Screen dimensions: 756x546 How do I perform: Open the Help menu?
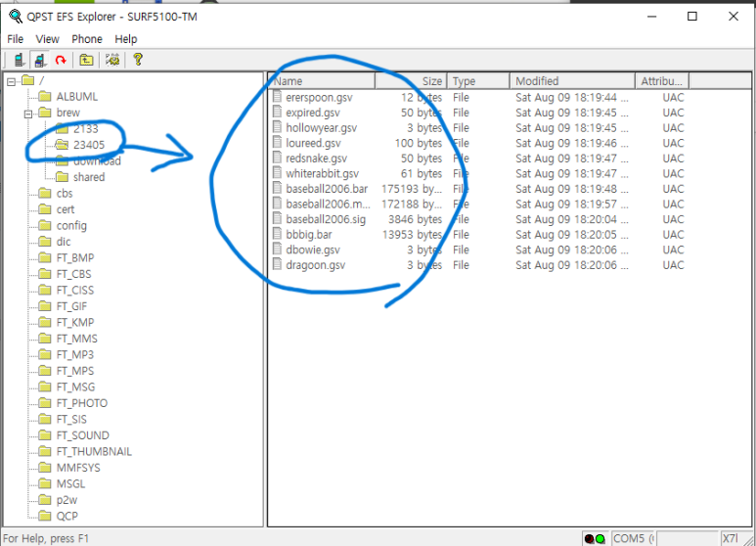pos(126,39)
